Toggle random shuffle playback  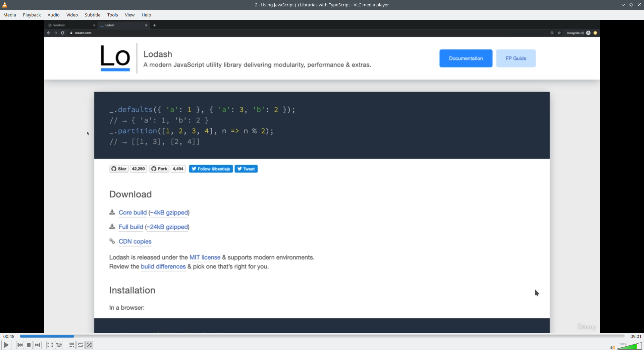click(89, 345)
